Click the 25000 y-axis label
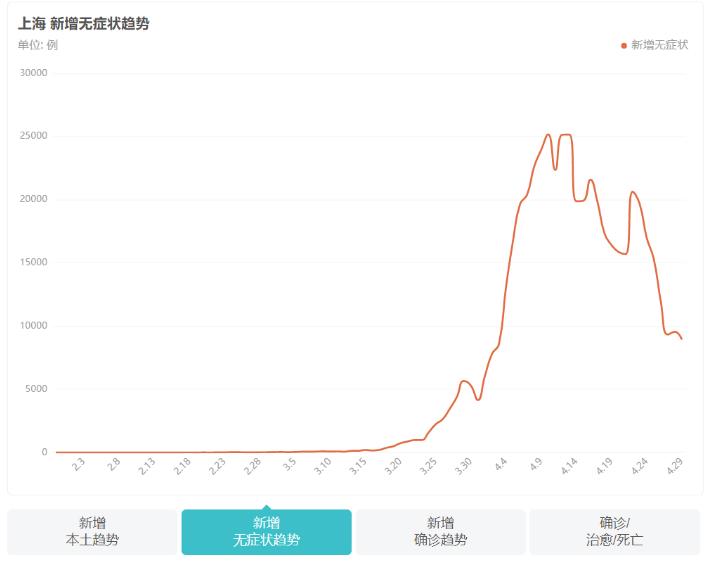This screenshot has width=707, height=562. (32, 136)
